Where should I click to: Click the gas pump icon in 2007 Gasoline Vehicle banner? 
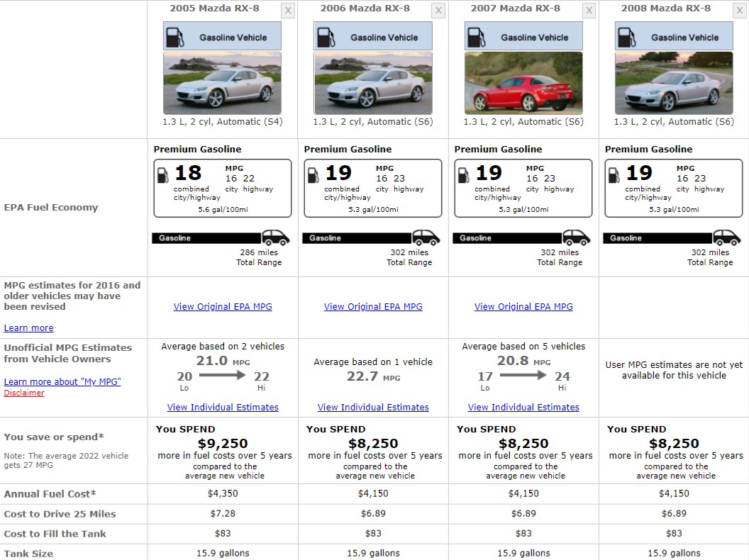[x=476, y=38]
